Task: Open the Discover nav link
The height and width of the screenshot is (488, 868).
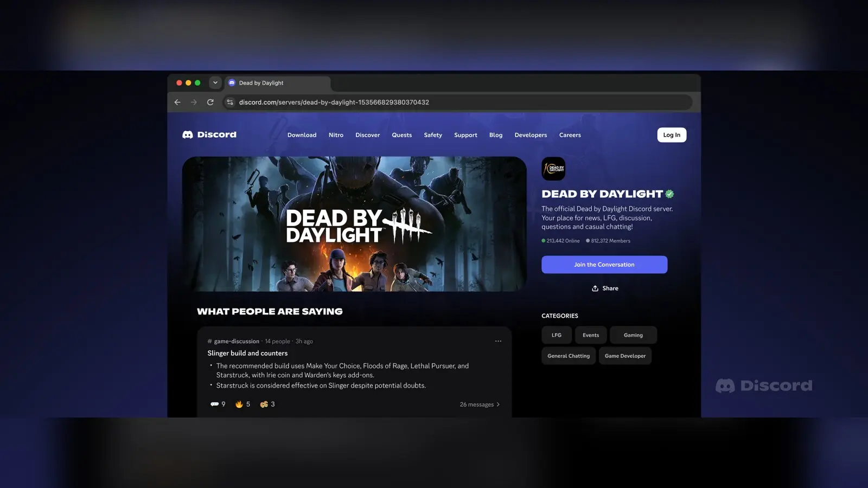Action: click(x=368, y=135)
